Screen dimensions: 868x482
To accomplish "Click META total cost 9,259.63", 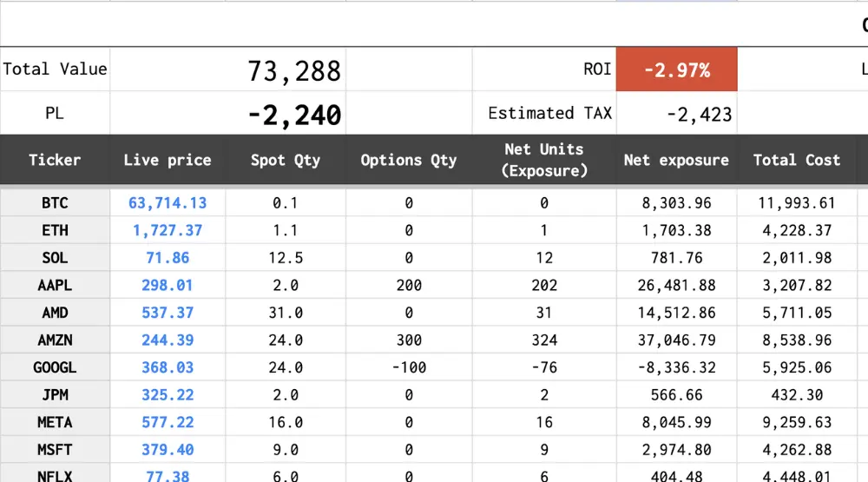I will (797, 422).
